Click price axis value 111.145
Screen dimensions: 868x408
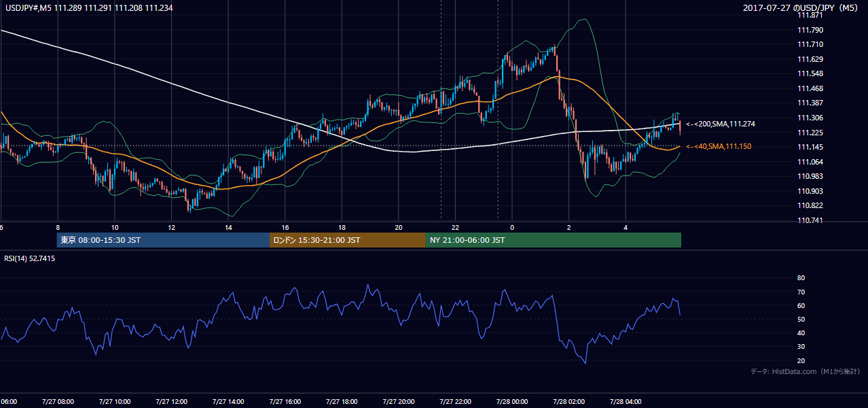coord(810,148)
